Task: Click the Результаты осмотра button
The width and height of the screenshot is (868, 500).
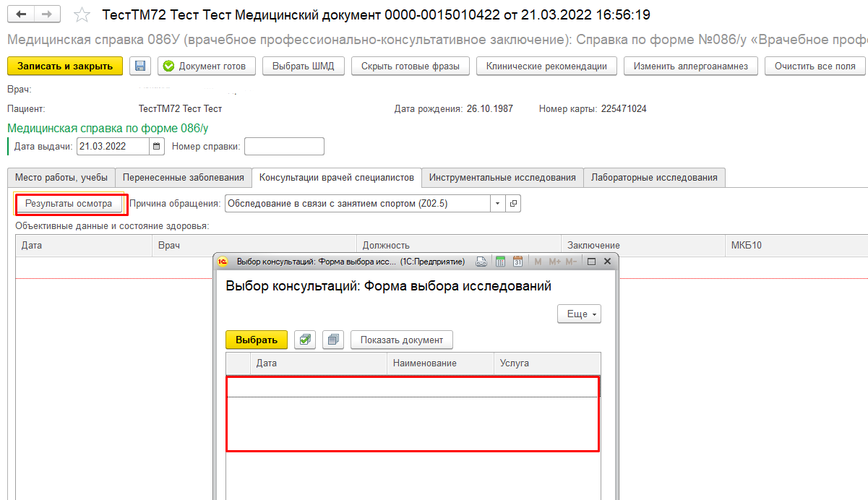Action: pos(69,204)
